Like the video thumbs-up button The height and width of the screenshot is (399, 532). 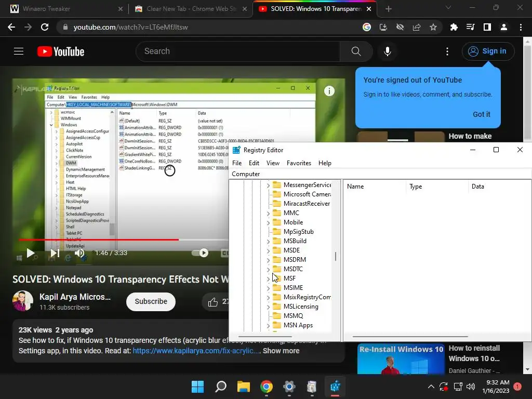(212, 302)
